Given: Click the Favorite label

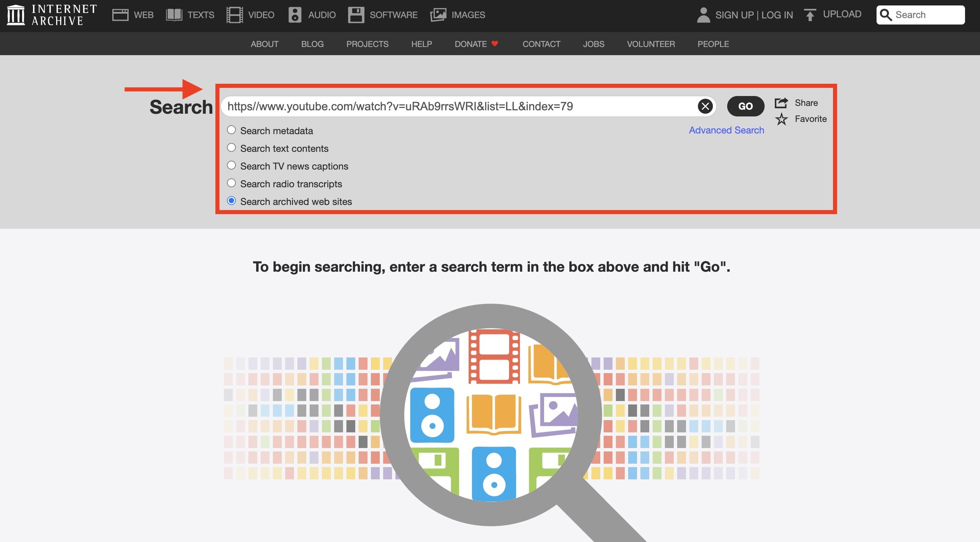Looking at the screenshot, I should coord(811,119).
